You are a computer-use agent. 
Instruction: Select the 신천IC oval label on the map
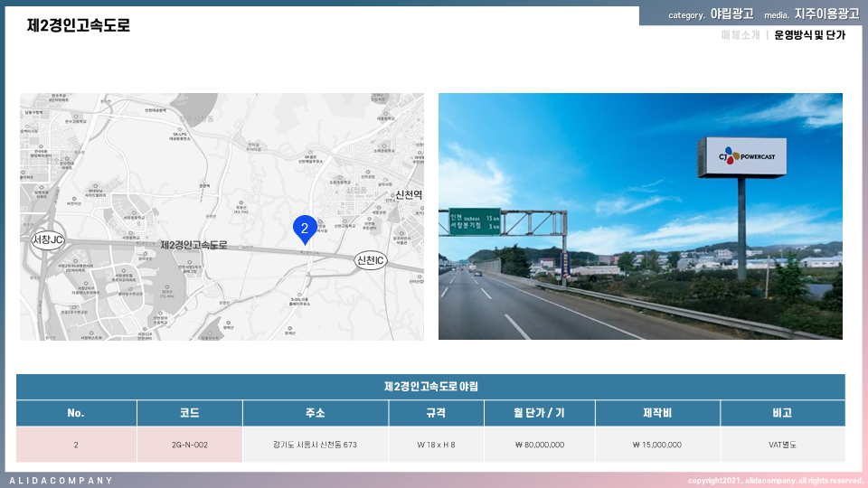tap(371, 260)
